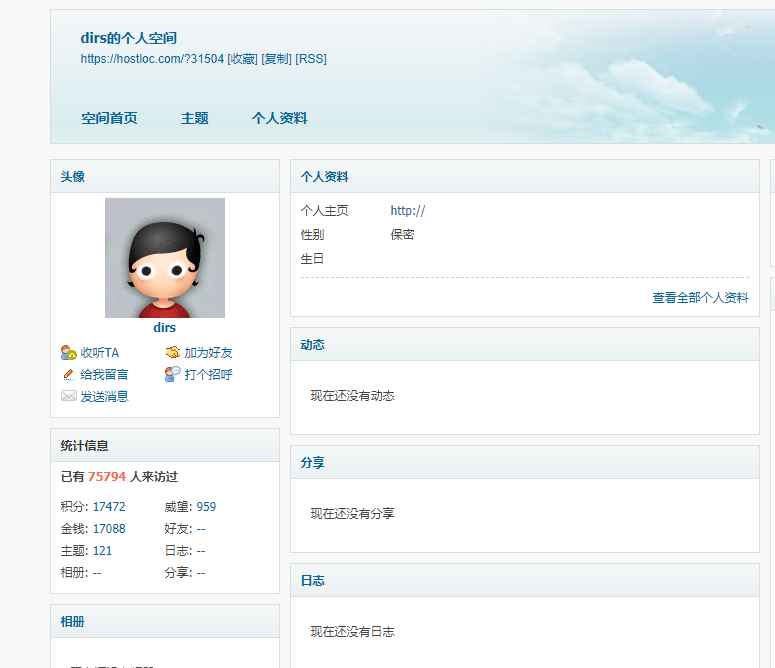775x668 pixels.
Task: Click the 相册 panel heading
Action: (x=72, y=622)
